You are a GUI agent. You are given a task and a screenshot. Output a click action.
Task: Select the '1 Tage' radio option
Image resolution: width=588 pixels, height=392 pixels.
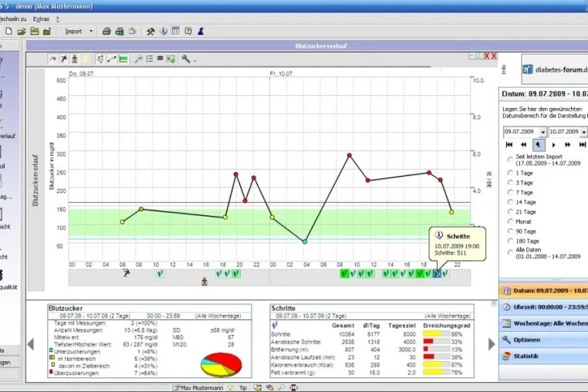(x=510, y=173)
